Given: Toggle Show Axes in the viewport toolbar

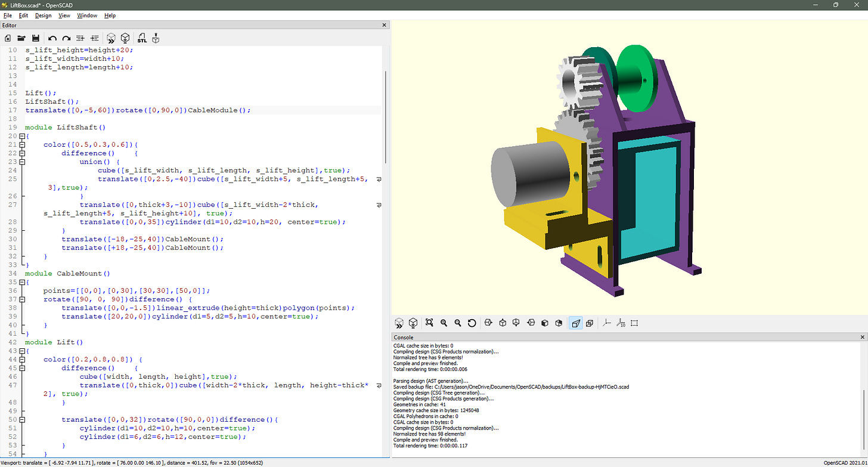Looking at the screenshot, I should coord(607,323).
